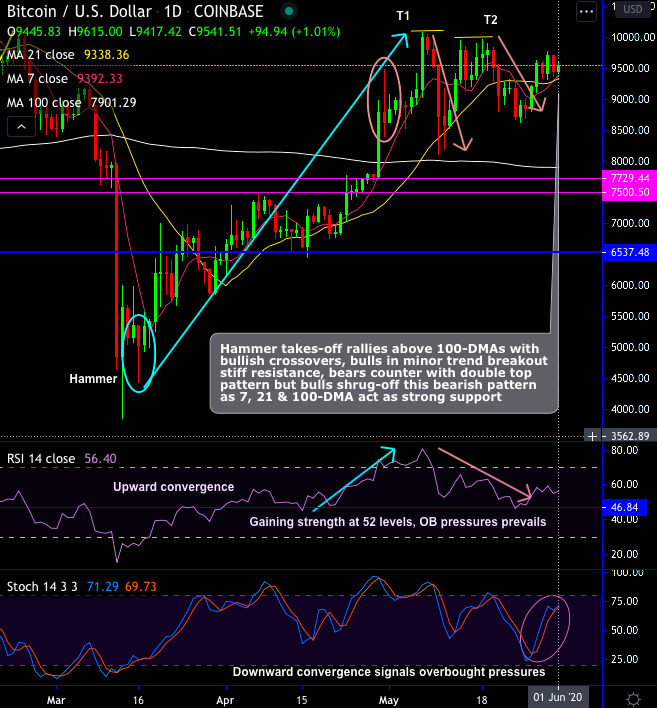This screenshot has width=657, height=708.
Task: Select the Bitcoin / U.S. Dollar symbol title
Action: click(x=79, y=11)
